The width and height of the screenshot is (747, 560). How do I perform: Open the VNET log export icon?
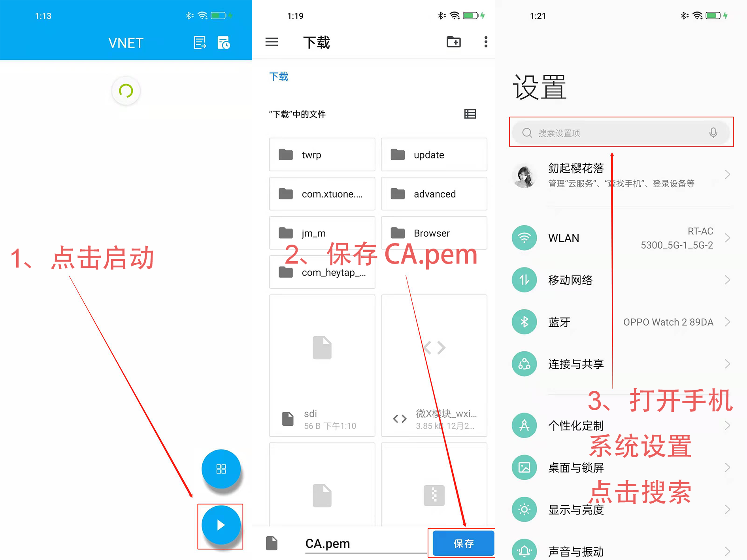coord(200,43)
